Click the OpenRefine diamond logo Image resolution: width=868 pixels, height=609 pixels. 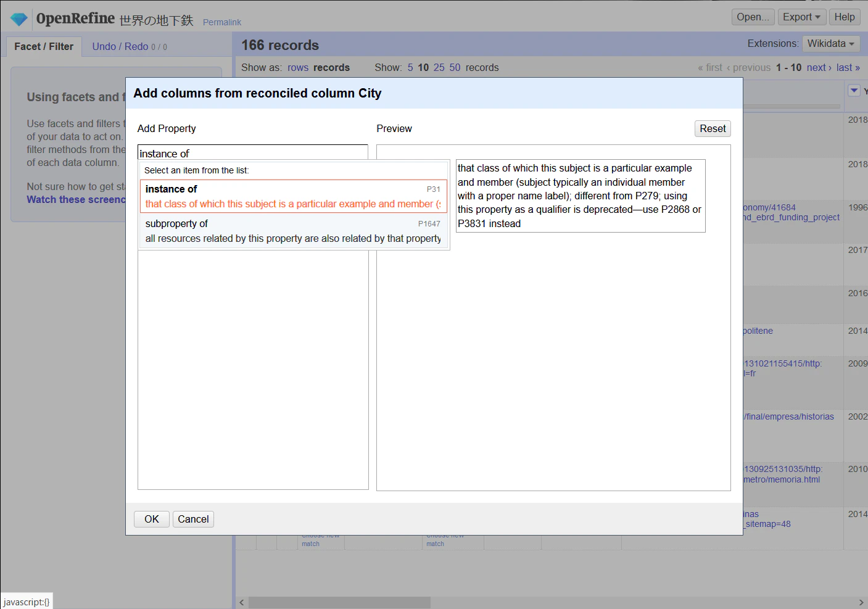click(19, 19)
